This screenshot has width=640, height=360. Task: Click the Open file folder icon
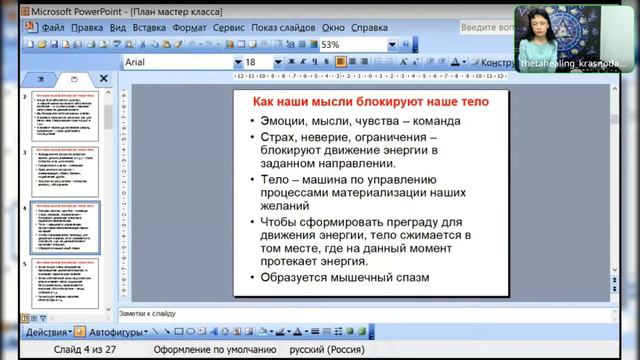[x=42, y=44]
